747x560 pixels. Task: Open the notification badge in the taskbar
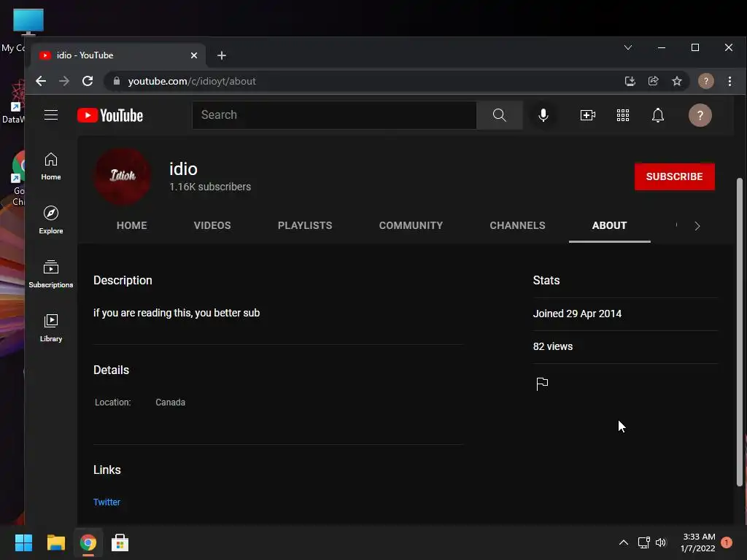(726, 542)
